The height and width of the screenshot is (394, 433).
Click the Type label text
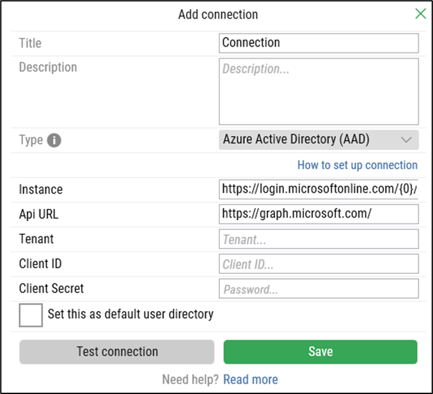(x=31, y=140)
